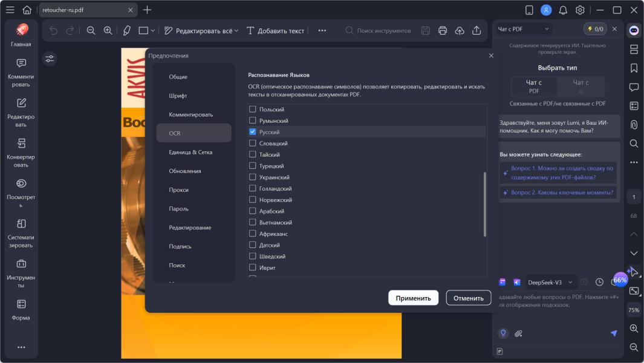The width and height of the screenshot is (644, 363).
Task: Click the Apply button
Action: pos(413,298)
